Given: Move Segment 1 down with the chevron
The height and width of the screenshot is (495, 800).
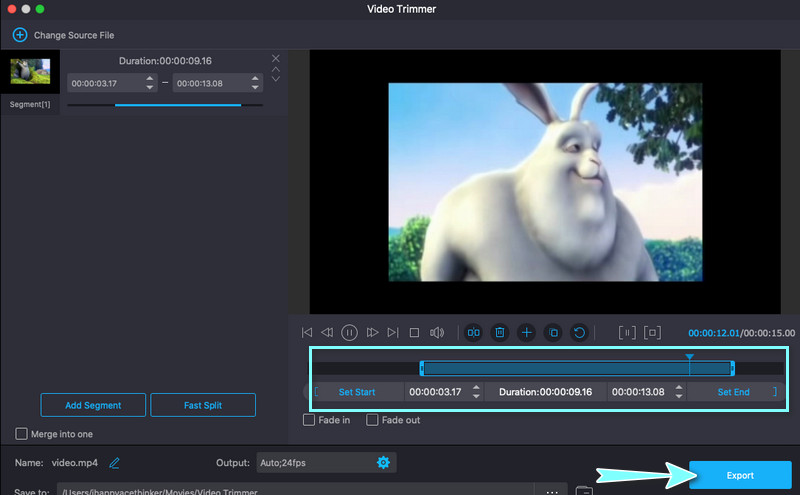Looking at the screenshot, I should [x=276, y=80].
